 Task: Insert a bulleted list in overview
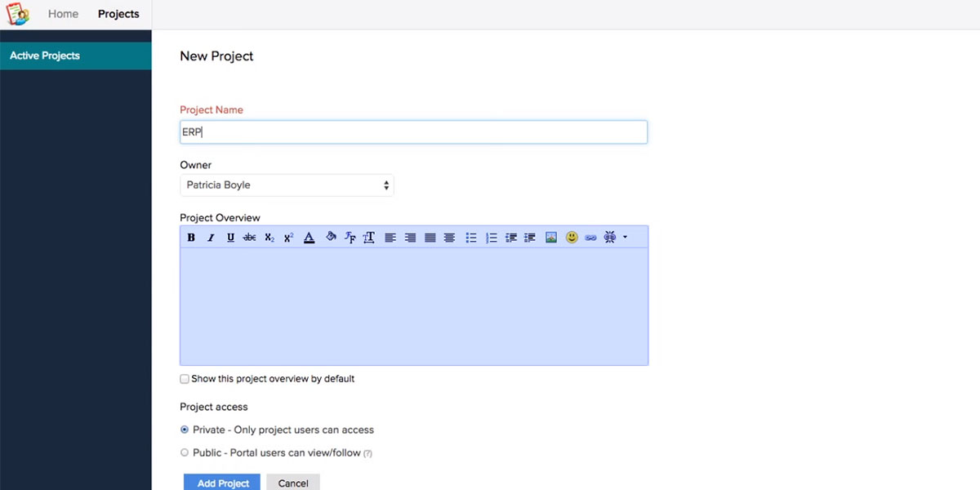(471, 238)
